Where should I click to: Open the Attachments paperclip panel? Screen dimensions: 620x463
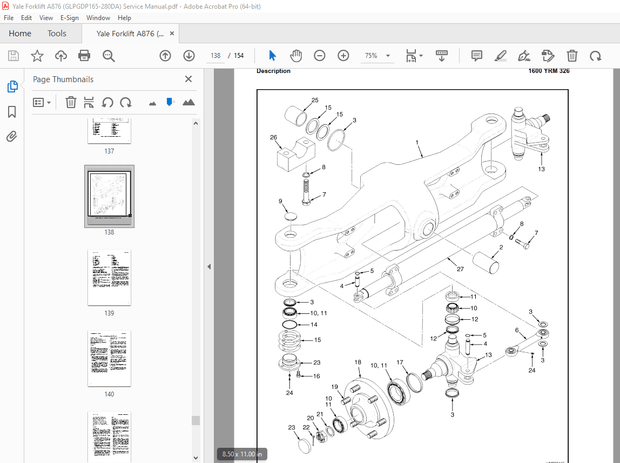click(x=12, y=137)
